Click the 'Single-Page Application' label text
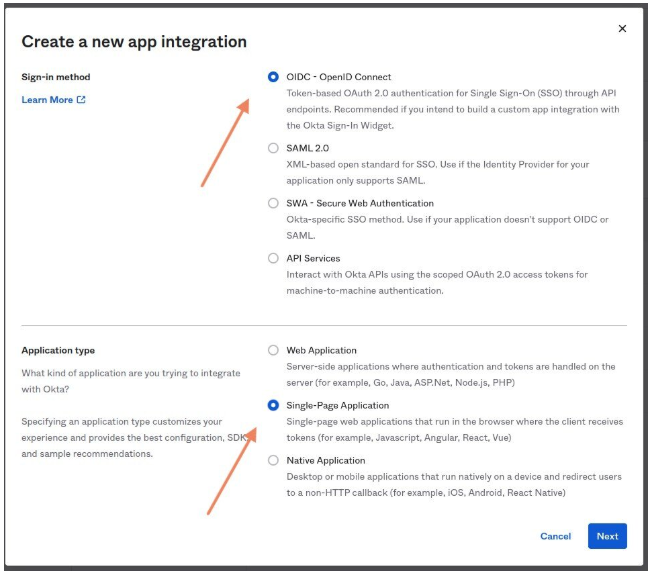The height and width of the screenshot is (571, 649). [x=338, y=405]
